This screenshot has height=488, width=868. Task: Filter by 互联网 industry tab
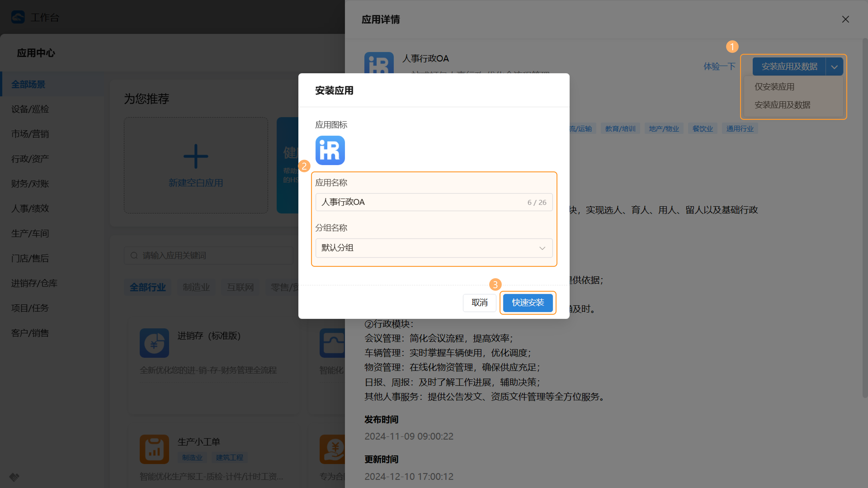(x=240, y=287)
